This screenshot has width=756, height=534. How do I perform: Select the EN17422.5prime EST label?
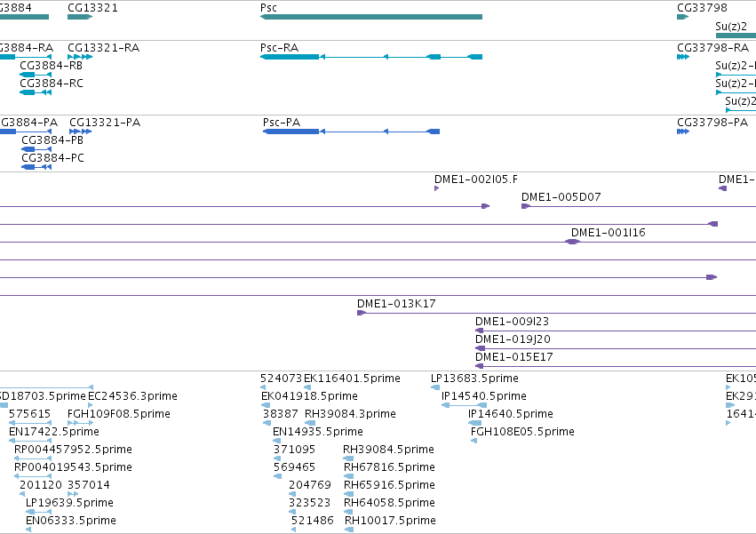[54, 432]
